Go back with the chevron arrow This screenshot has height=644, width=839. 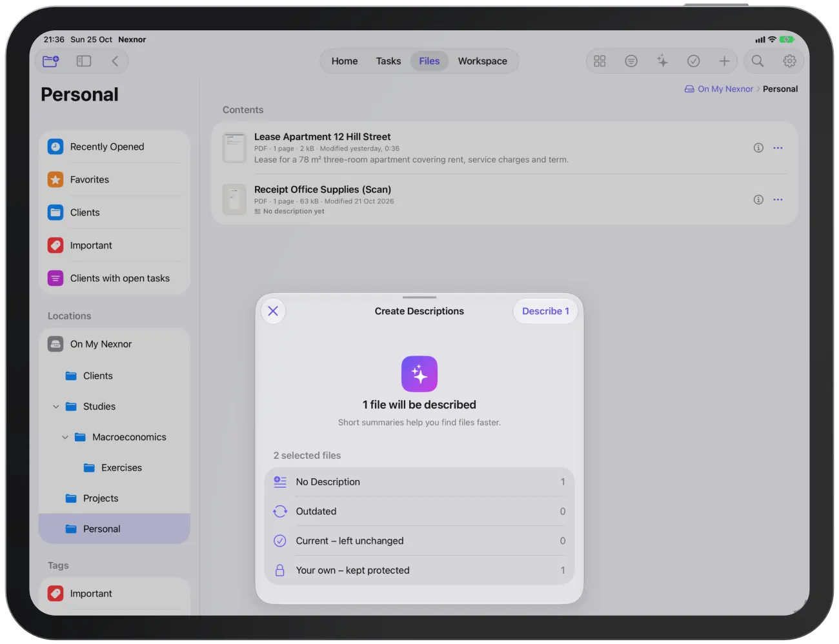(115, 61)
